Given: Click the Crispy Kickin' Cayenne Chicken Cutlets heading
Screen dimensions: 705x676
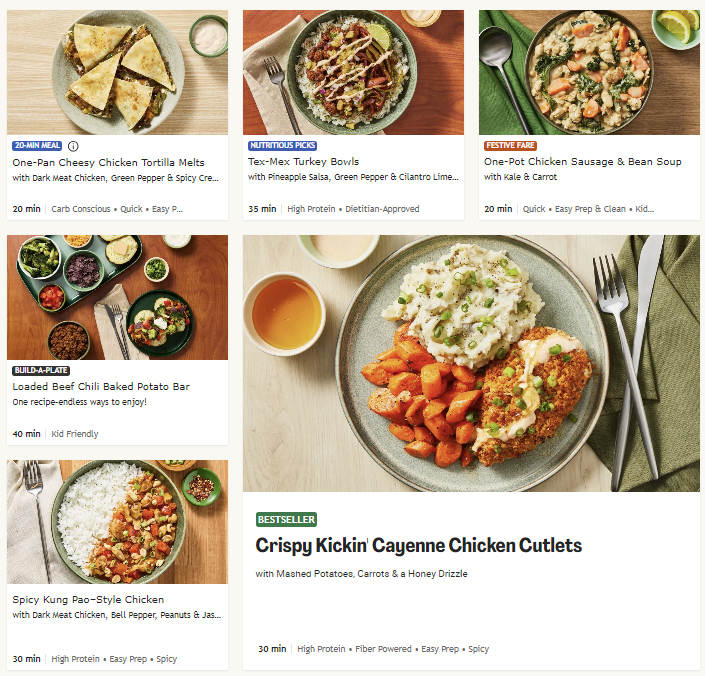Looking at the screenshot, I should click(x=418, y=546).
